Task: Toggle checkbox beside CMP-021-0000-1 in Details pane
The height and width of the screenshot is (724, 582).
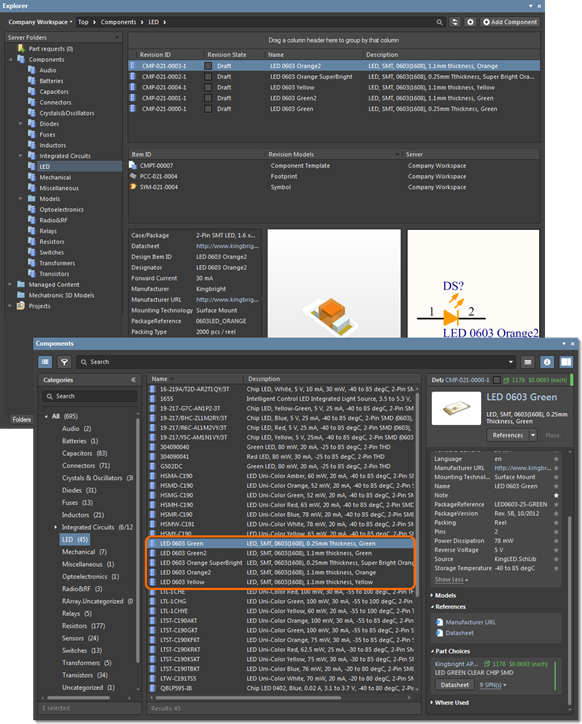Action: (x=497, y=380)
